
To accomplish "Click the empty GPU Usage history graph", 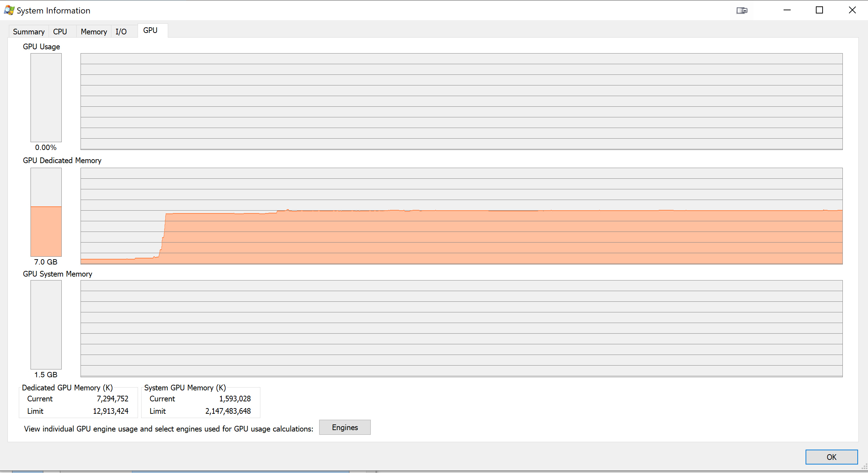I will (461, 101).
